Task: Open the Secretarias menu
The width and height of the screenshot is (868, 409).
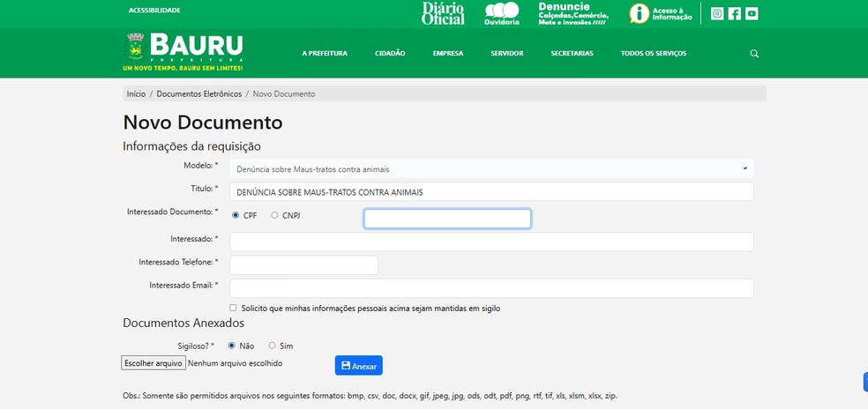Action: point(572,54)
